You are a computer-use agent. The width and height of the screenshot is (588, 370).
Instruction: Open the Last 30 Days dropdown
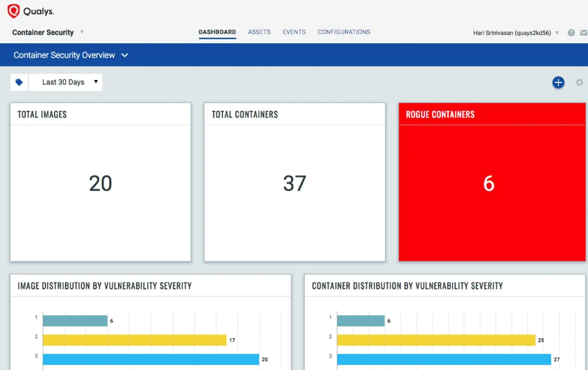pos(65,82)
